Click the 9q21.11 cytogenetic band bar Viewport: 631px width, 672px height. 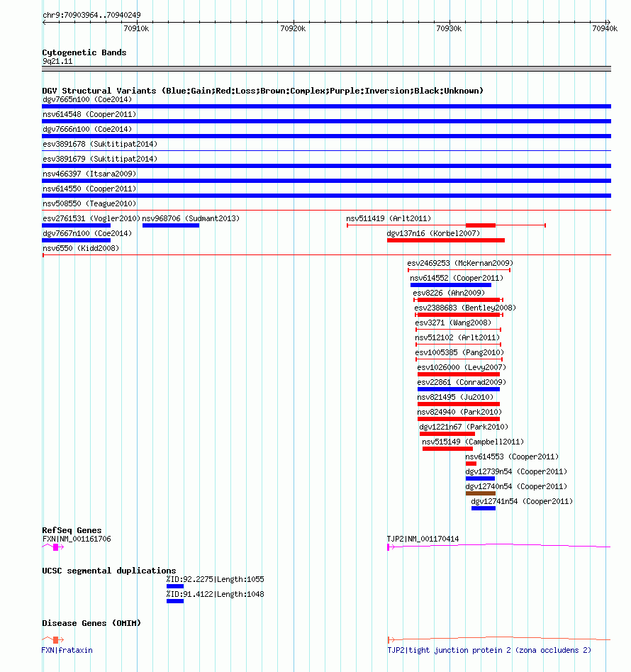pyautogui.click(x=326, y=69)
